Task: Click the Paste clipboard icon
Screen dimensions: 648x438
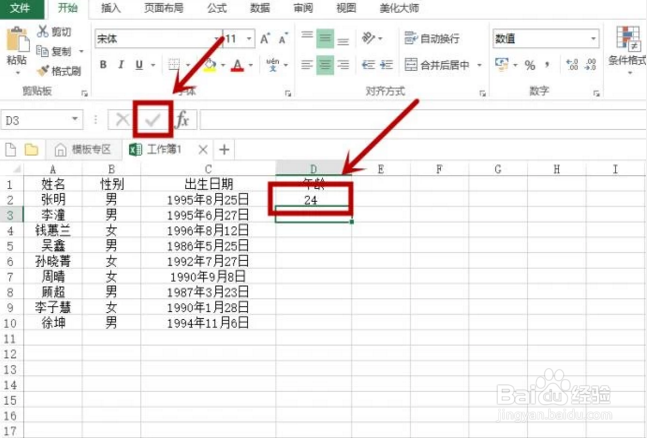Action: pos(17,39)
